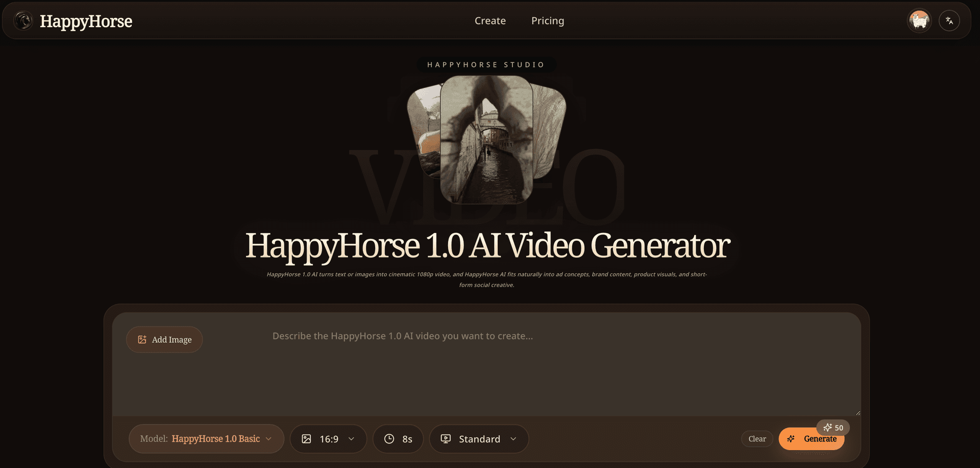980x468 pixels.
Task: Open the language switcher icon
Action: (949, 20)
